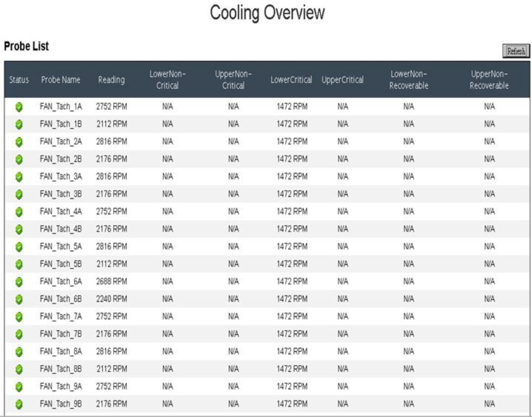
Task: Click the 1472 RPM LowerCritical value for FAN_Tach_1A
Action: pos(292,107)
